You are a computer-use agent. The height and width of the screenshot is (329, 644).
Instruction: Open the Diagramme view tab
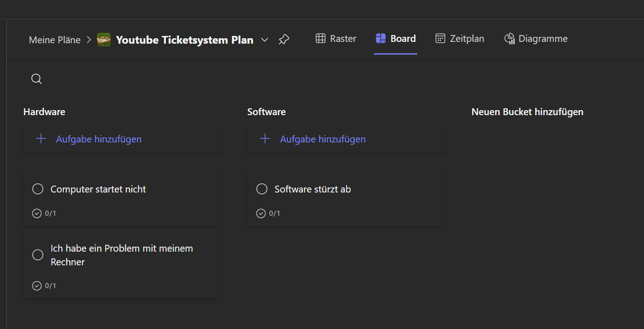click(x=536, y=39)
